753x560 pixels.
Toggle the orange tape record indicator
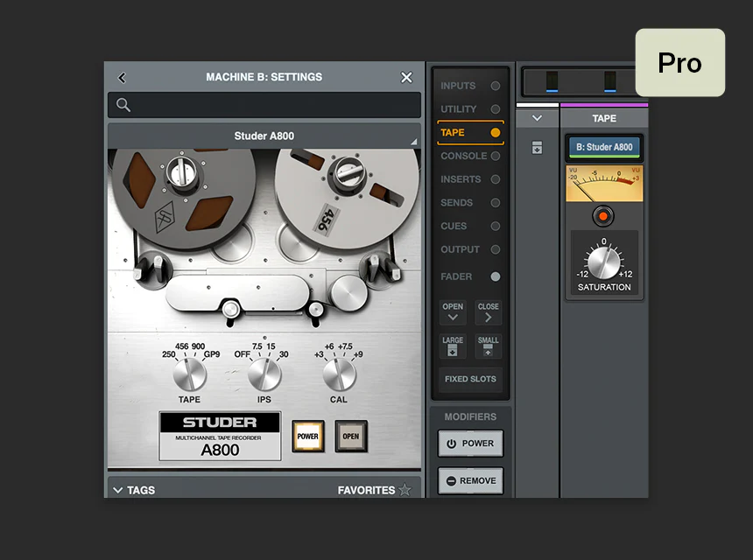[x=603, y=216]
